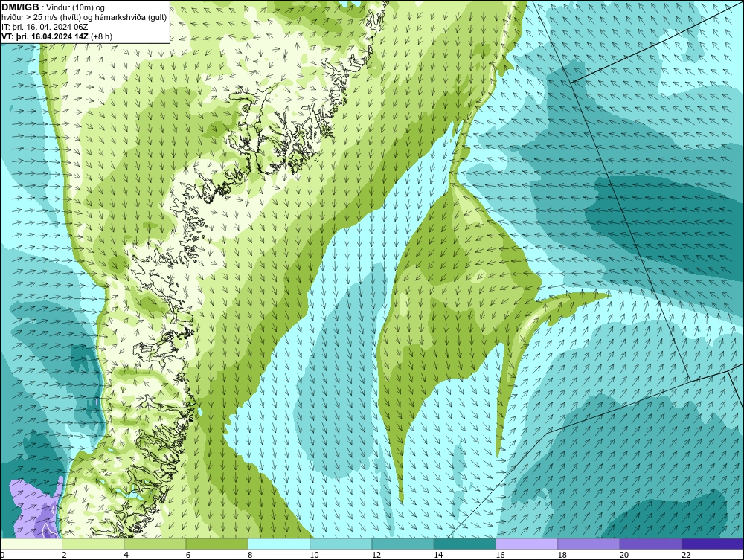Click the '20' label on the legend scale
The height and width of the screenshot is (560, 744).
pyautogui.click(x=624, y=556)
